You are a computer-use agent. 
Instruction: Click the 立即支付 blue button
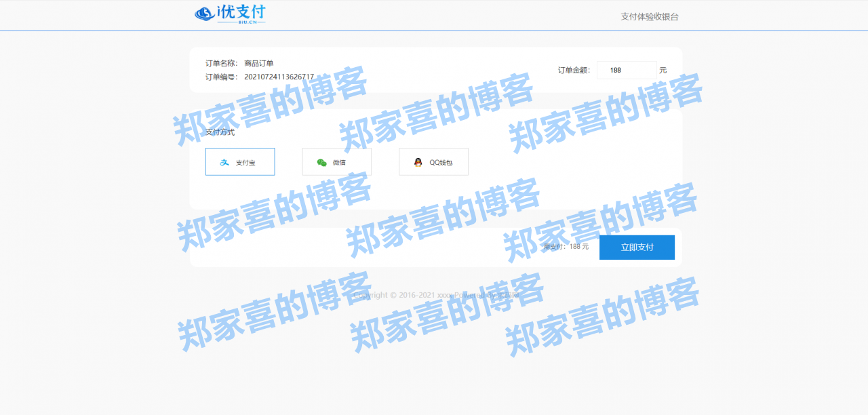[x=636, y=247]
